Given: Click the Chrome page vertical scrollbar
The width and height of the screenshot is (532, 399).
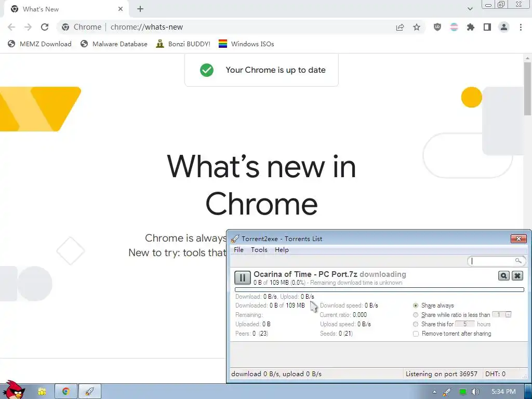Looking at the screenshot, I should coord(527,89).
